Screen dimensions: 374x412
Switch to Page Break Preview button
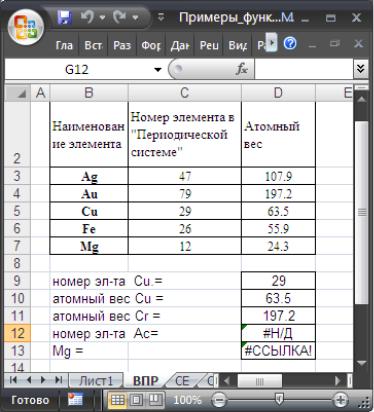coord(155,400)
